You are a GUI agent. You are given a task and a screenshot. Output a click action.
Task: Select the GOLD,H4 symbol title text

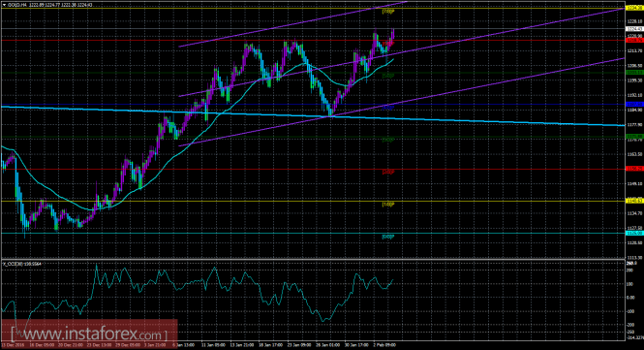pos(17,5)
